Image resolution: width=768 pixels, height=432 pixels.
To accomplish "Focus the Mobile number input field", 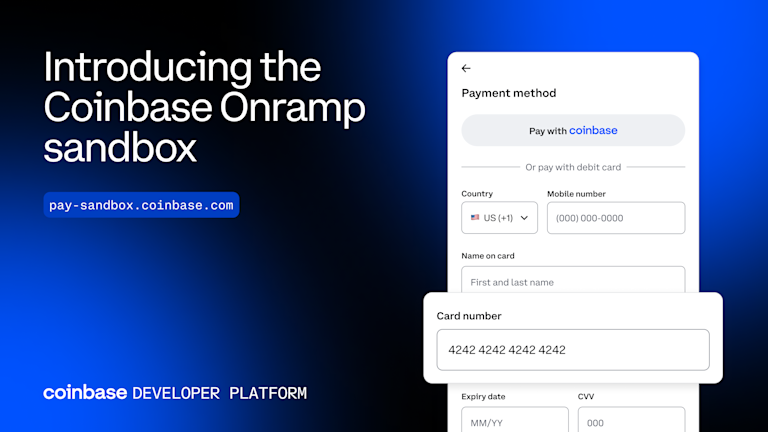I will point(616,218).
